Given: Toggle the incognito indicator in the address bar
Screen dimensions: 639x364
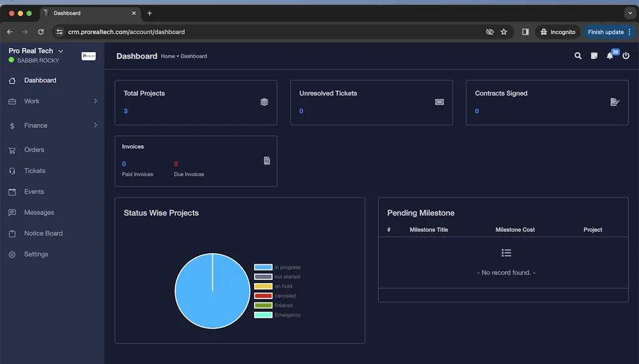Looking at the screenshot, I should 557,32.
